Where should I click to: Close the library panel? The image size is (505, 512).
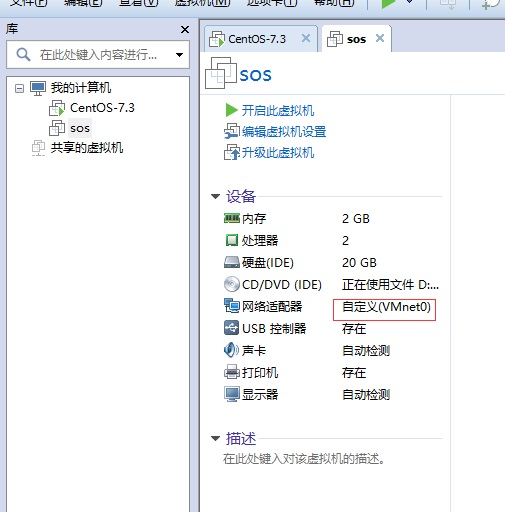[185, 30]
